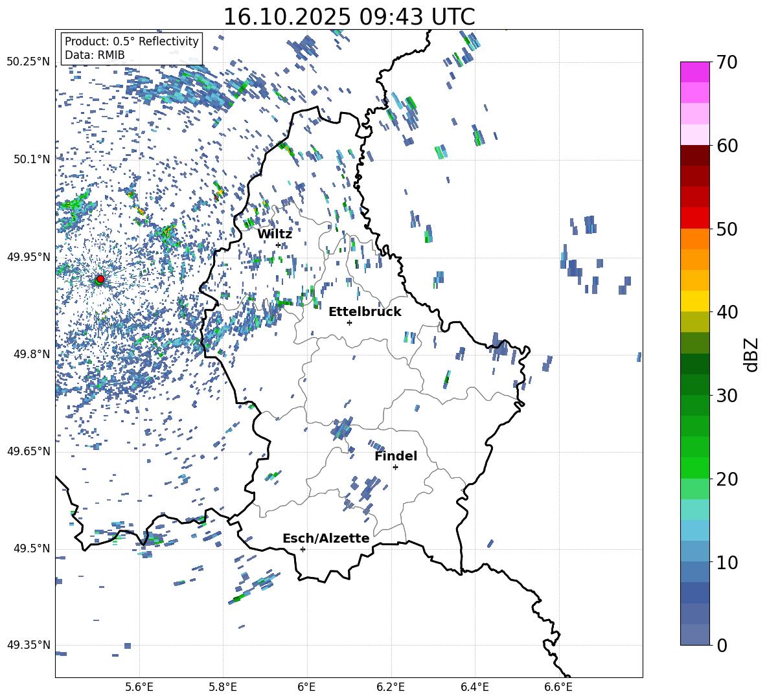Viewport: 767px width, 700px height.
Task: Pick the light blue swatch just above 10 dBZ
Action: click(x=695, y=550)
